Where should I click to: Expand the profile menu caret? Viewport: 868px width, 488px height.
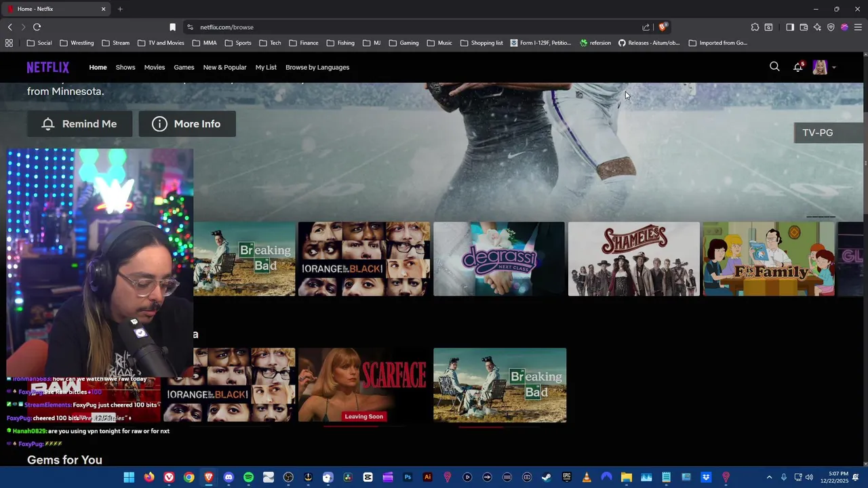(x=833, y=68)
